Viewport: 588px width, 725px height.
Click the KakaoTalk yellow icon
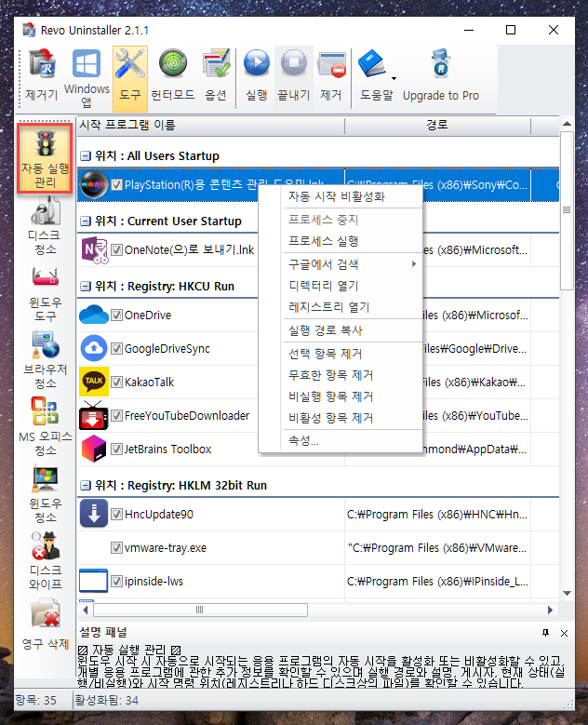point(94,382)
